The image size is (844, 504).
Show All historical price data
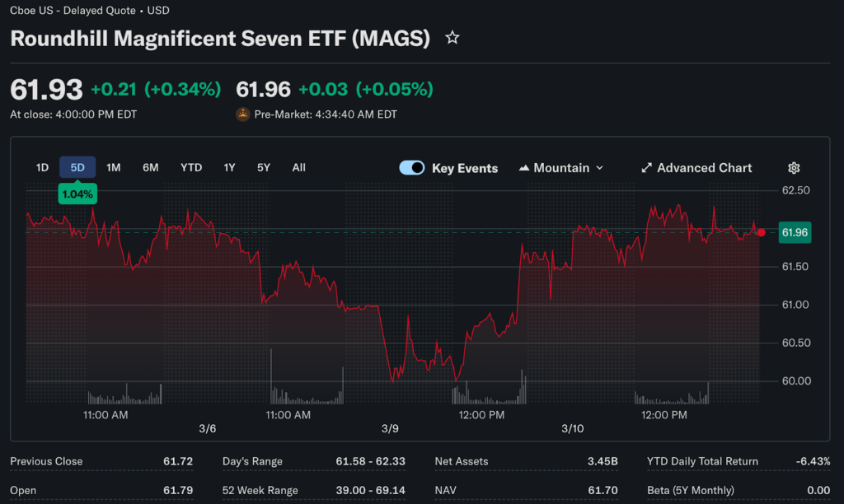coord(298,168)
